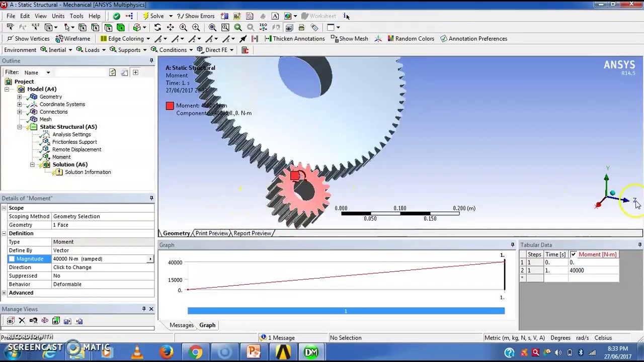Select the green Body selection filter

[x=121, y=27]
